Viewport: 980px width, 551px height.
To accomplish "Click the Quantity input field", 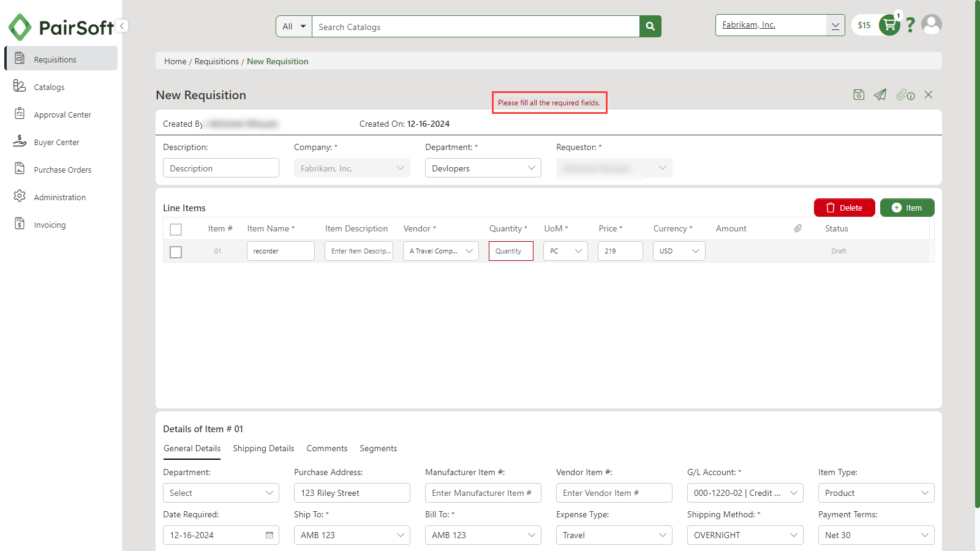I will (511, 251).
